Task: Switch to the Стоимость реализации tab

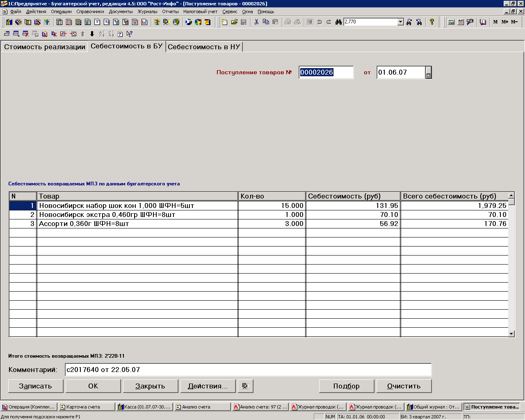Action: point(44,47)
